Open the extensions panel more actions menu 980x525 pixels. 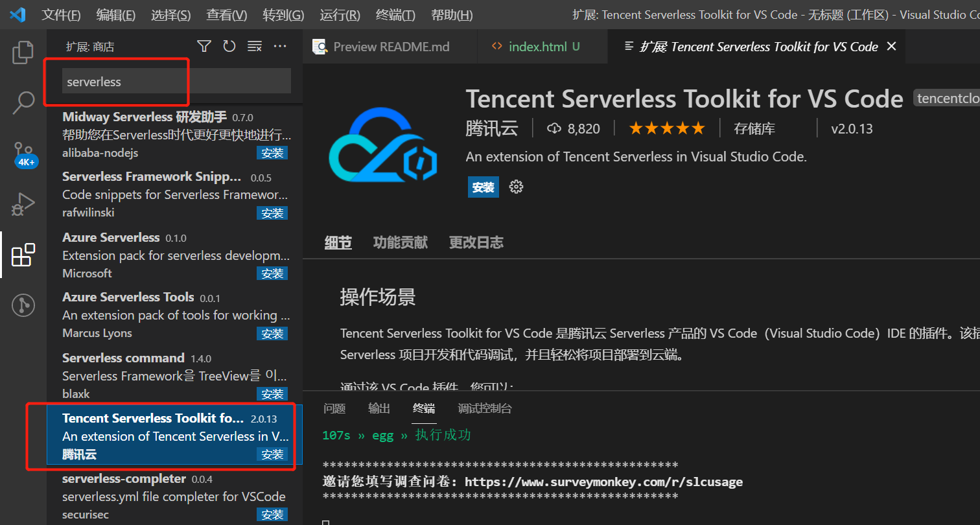[x=280, y=46]
